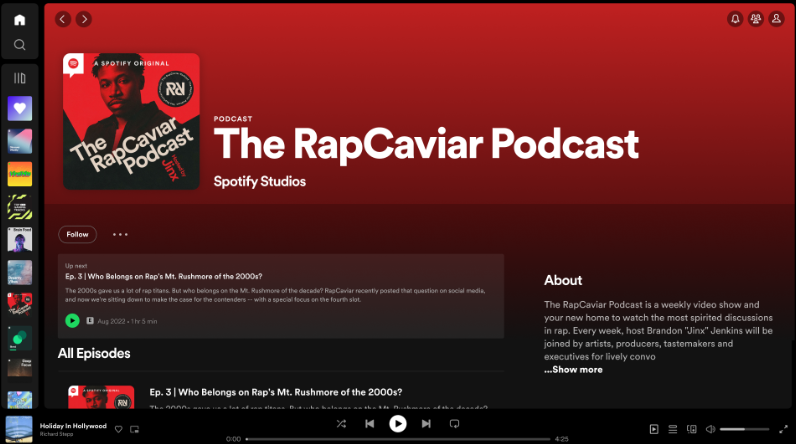This screenshot has width=796, height=444.
Task: Open the three-dots more options menu
Action: [x=120, y=234]
